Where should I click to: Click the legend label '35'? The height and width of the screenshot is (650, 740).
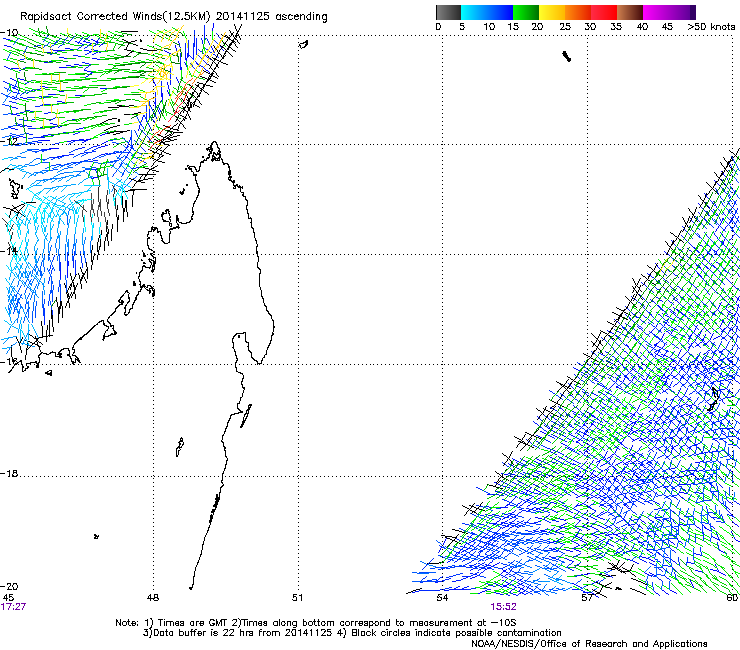click(x=616, y=27)
